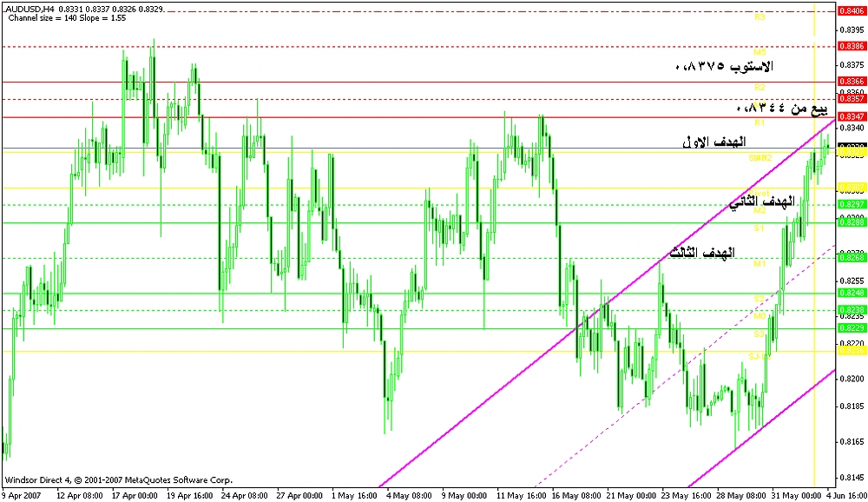Viewport: 868px width, 502px height.
Task: Click the '1 May 16:00' time axis label
Action: pyautogui.click(x=354, y=495)
